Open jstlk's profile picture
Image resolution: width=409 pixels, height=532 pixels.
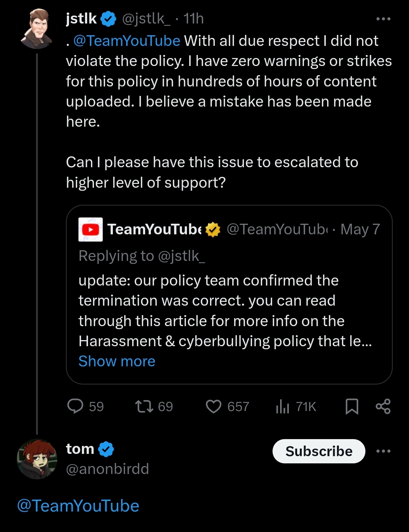click(x=37, y=29)
